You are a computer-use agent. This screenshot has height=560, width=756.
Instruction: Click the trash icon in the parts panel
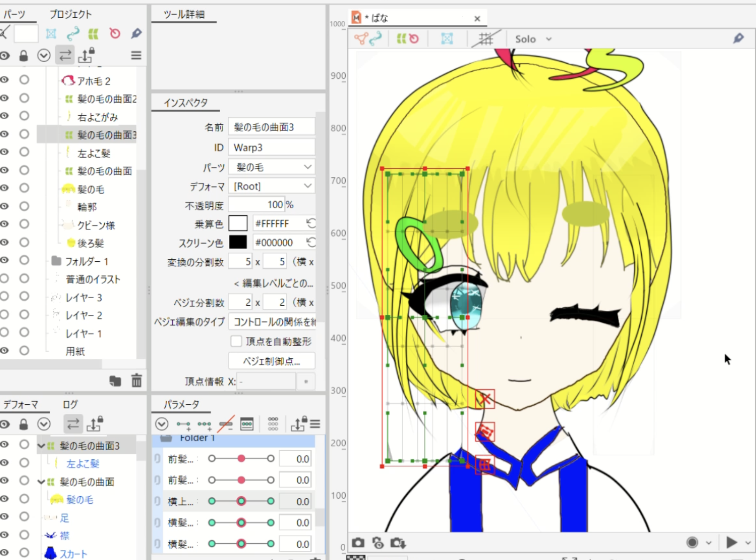(x=137, y=380)
